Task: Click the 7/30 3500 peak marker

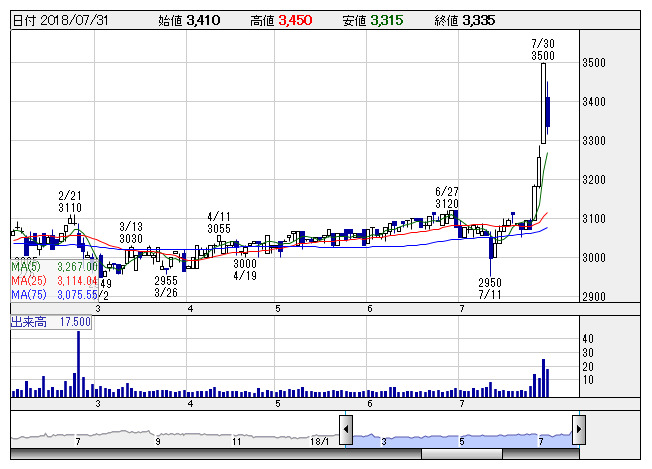Action: pyautogui.click(x=542, y=50)
